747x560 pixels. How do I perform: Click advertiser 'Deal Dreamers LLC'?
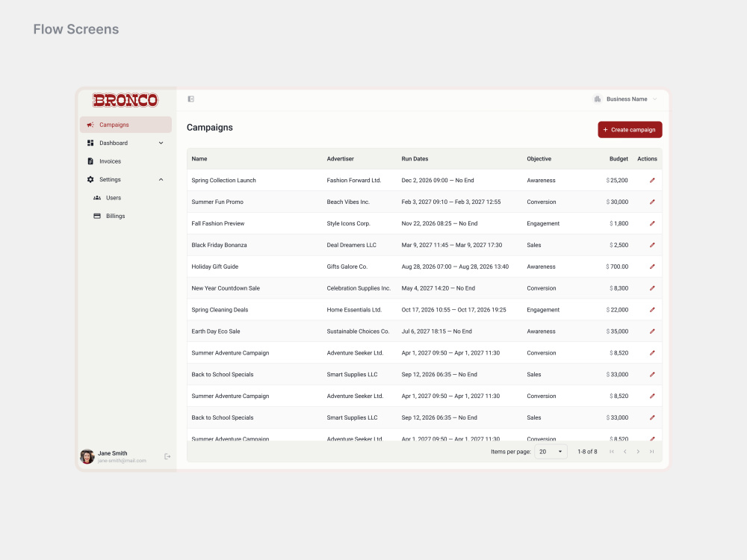[x=352, y=245]
